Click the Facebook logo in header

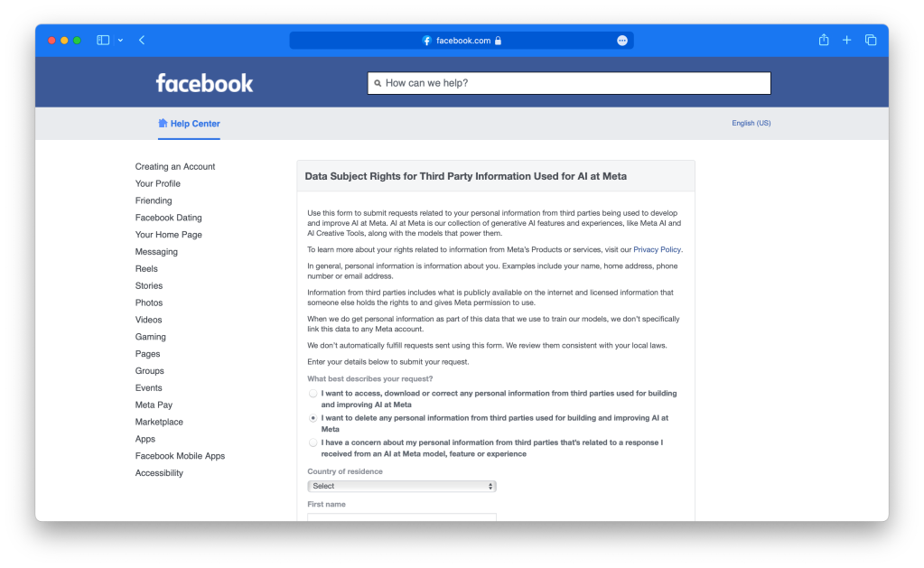click(204, 83)
